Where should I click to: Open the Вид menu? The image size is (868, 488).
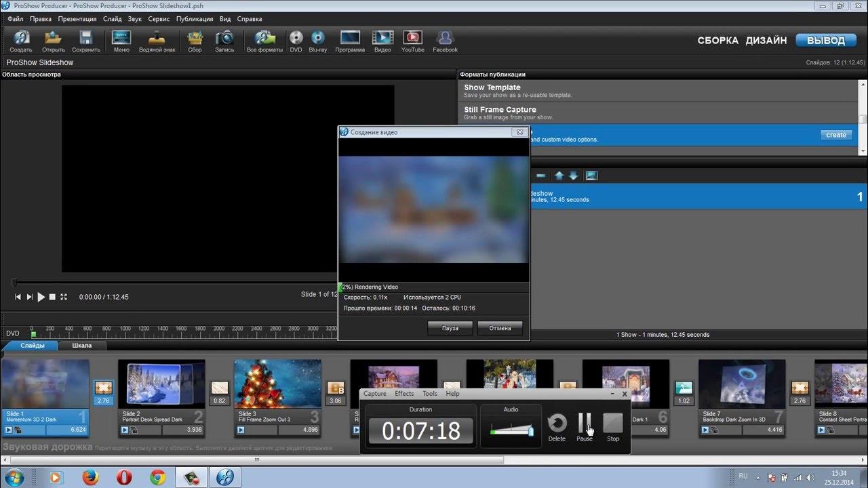[225, 19]
